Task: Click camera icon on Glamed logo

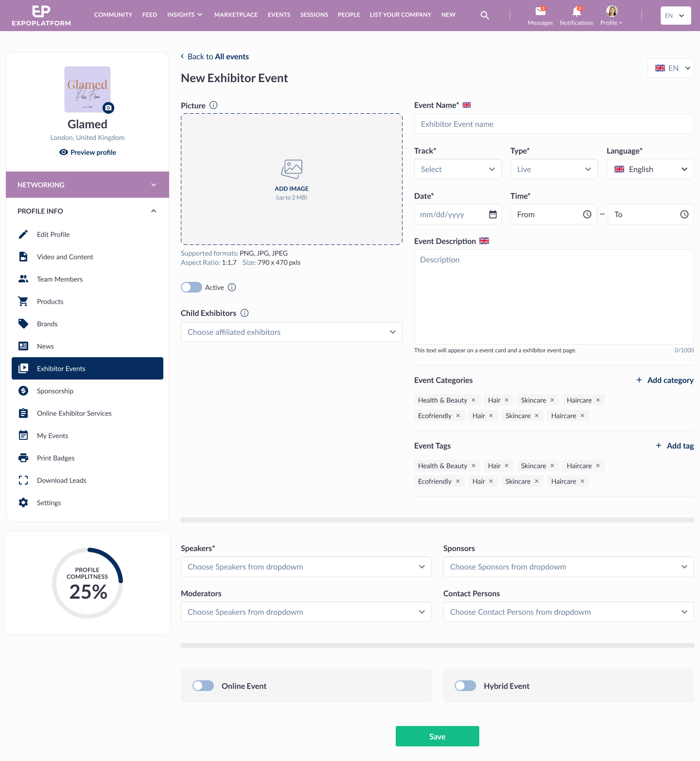Action: tap(108, 107)
